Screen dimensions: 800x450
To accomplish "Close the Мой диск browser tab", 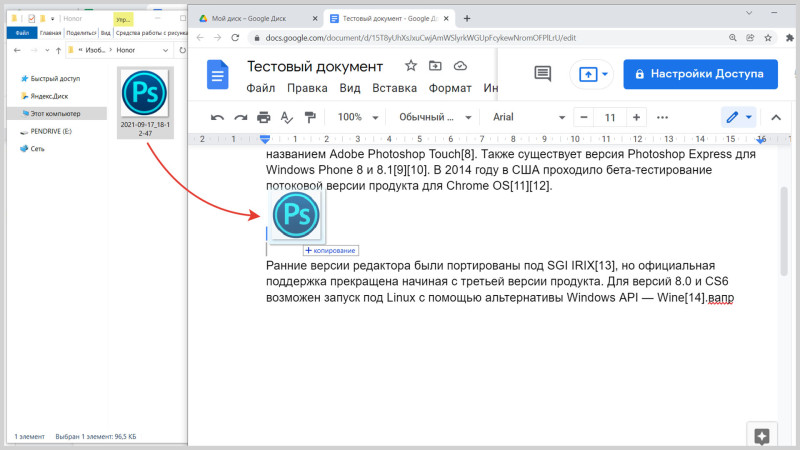I will [x=315, y=18].
